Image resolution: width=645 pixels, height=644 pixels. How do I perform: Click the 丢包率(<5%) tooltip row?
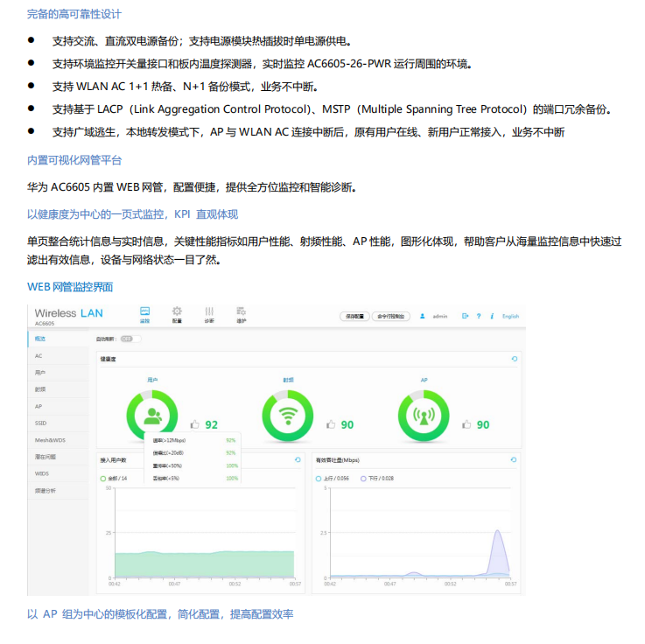[x=193, y=479]
